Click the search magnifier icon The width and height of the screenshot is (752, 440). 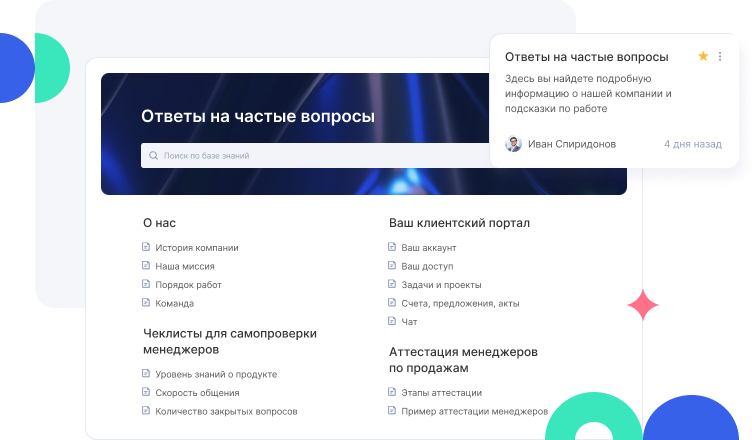153,156
